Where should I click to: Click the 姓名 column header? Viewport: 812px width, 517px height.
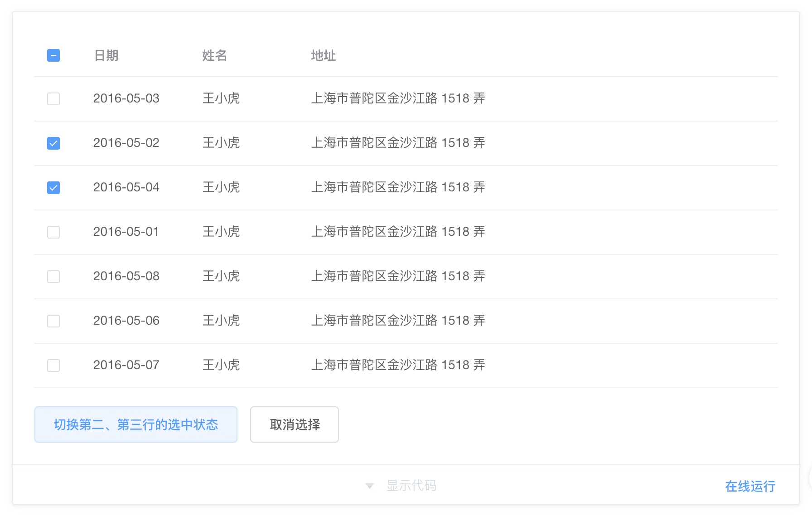point(215,55)
